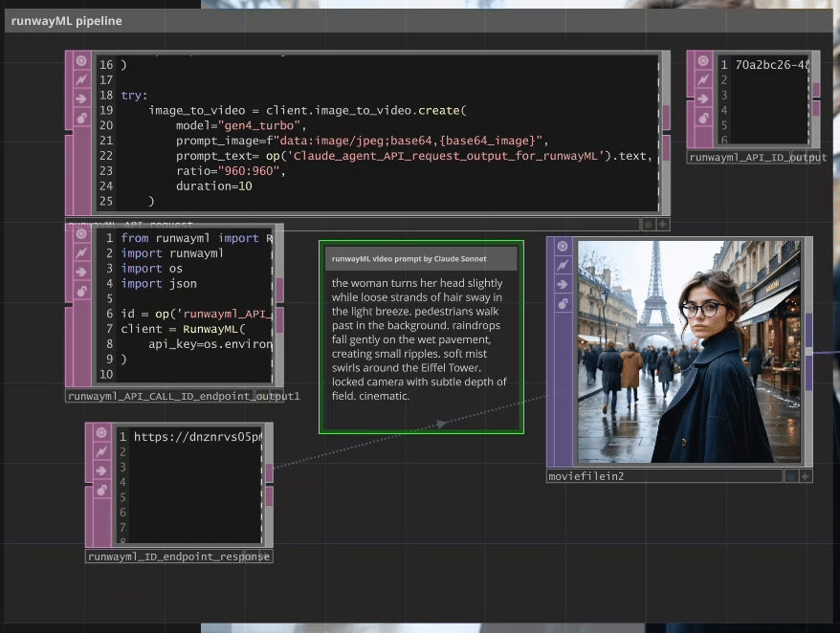Enable viewer active plus flag on moviefilein2

pyautogui.click(x=805, y=476)
